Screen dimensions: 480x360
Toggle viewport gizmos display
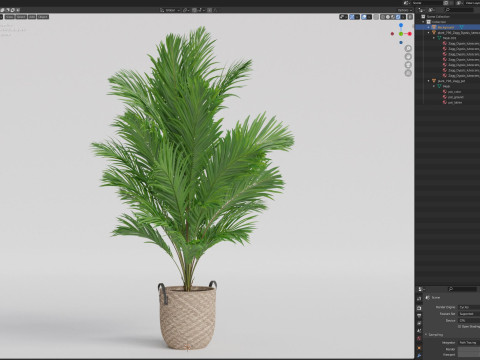[352, 17]
